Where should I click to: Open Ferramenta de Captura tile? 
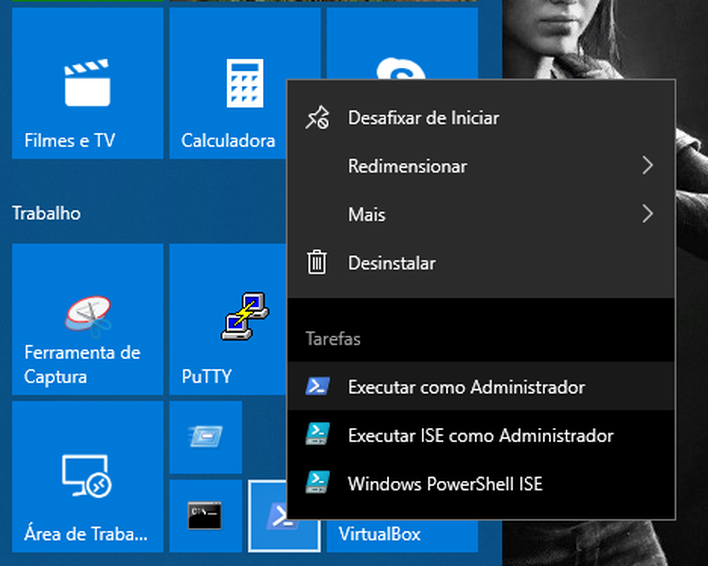pos(88,320)
